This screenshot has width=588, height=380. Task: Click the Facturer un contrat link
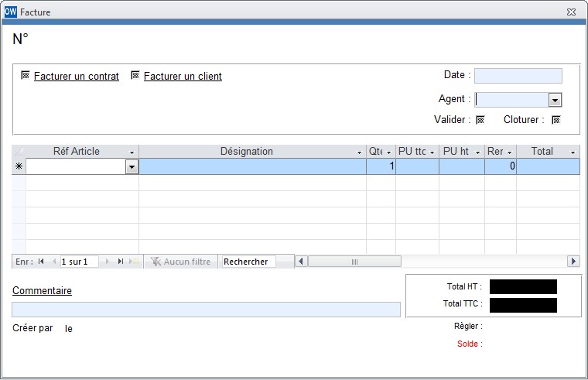click(x=76, y=76)
